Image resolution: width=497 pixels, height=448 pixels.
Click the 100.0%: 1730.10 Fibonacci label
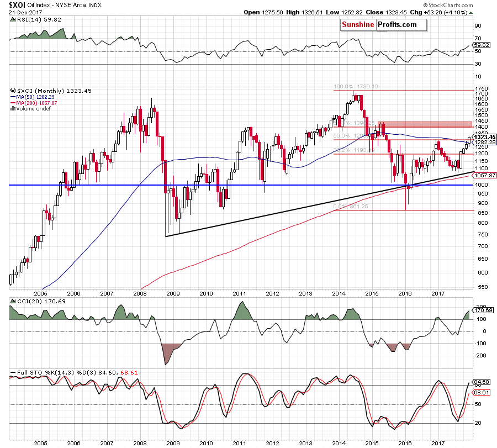pos(356,87)
